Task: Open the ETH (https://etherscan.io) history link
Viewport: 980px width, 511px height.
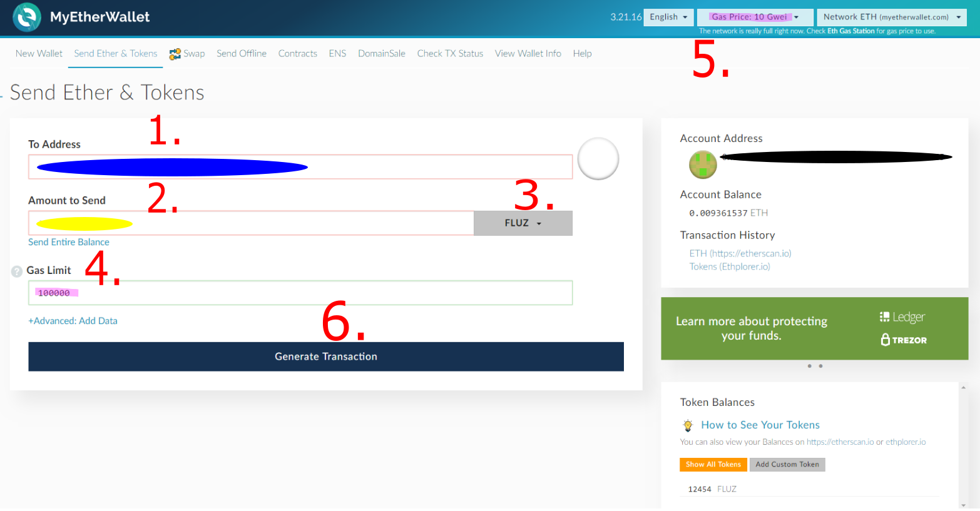Action: pyautogui.click(x=740, y=253)
